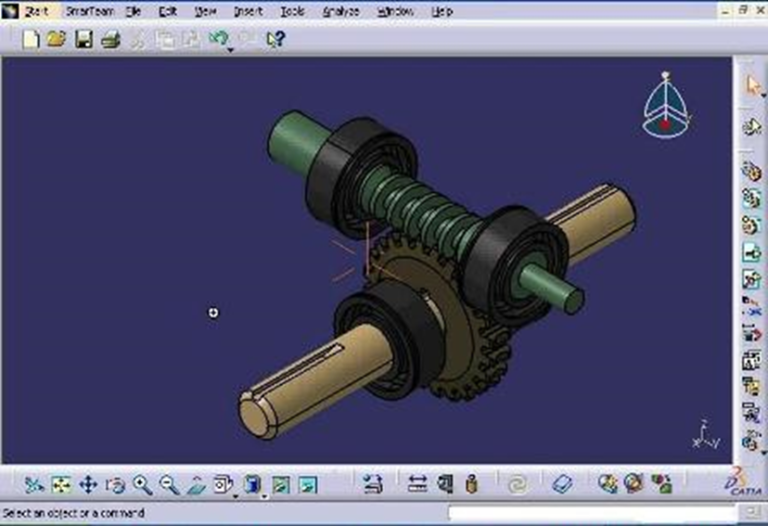The height and width of the screenshot is (526, 768).
Task: Print the current view
Action: click(111, 39)
